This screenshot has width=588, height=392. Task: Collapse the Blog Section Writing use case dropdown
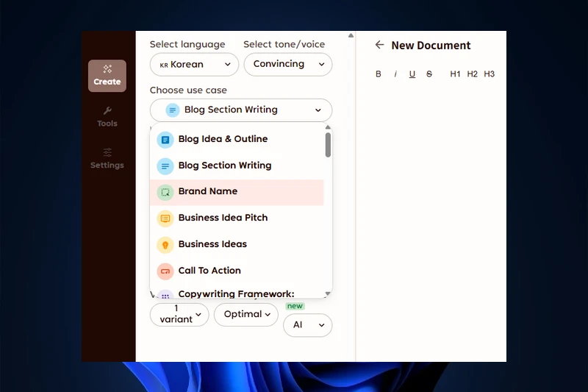point(240,110)
